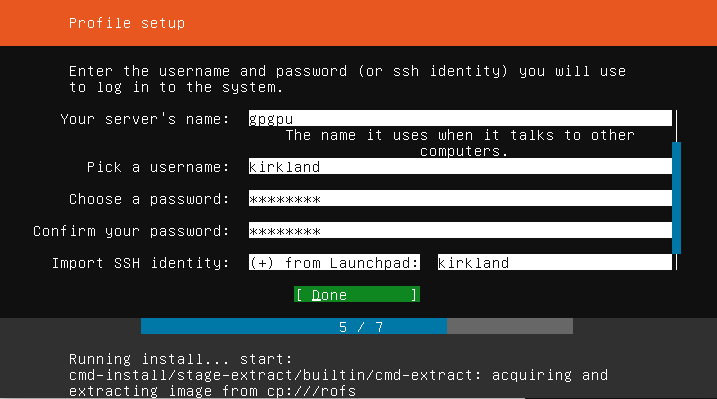Click the (+) symbol in SSH identity selector
Image resolution: width=717 pixels, height=399 pixels.
(262, 263)
